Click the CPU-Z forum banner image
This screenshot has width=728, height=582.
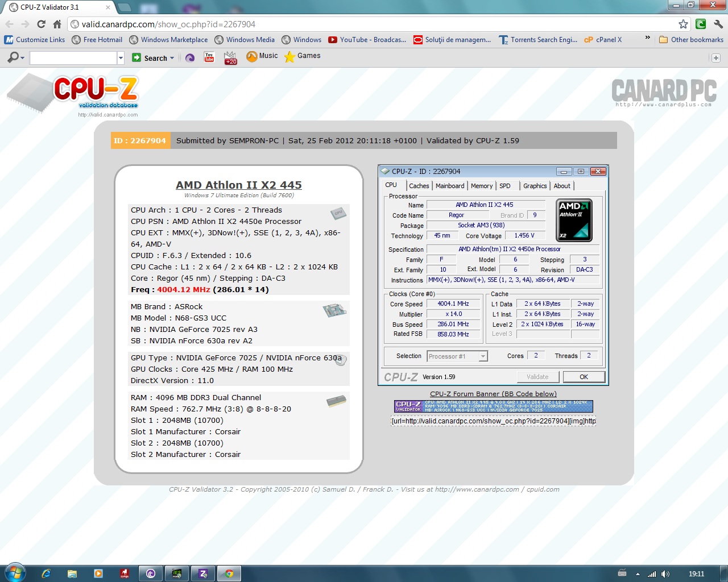pos(494,406)
